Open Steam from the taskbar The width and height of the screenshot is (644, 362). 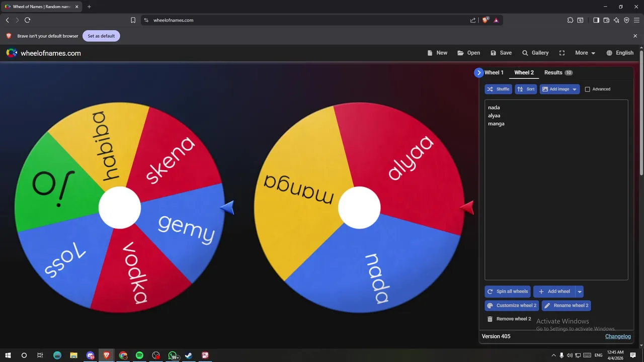189,355
